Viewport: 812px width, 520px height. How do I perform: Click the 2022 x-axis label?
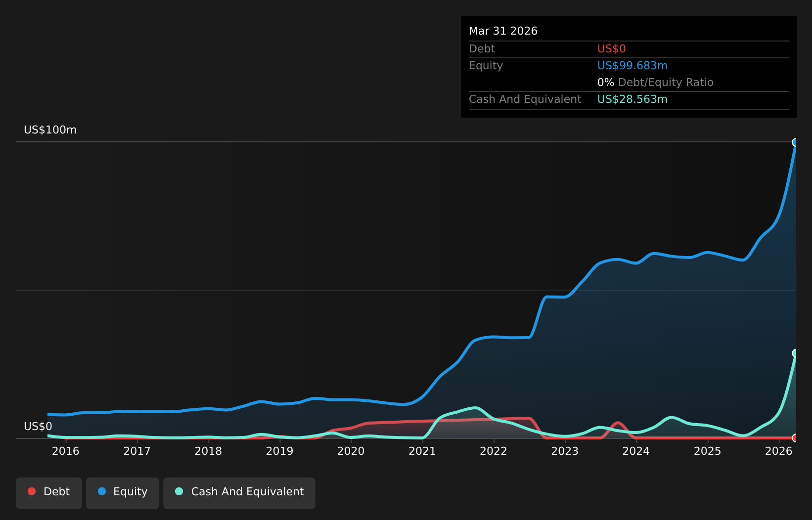point(494,451)
